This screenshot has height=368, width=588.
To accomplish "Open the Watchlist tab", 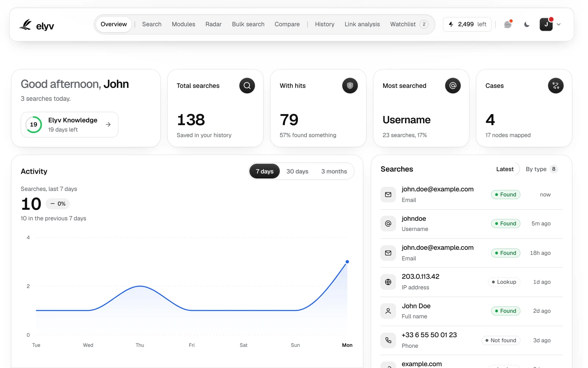I will click(409, 24).
